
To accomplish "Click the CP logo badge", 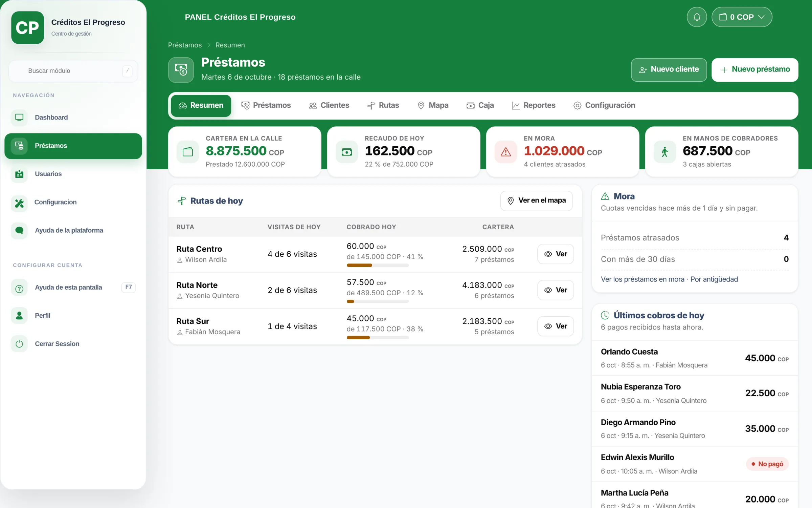I will coord(27,28).
